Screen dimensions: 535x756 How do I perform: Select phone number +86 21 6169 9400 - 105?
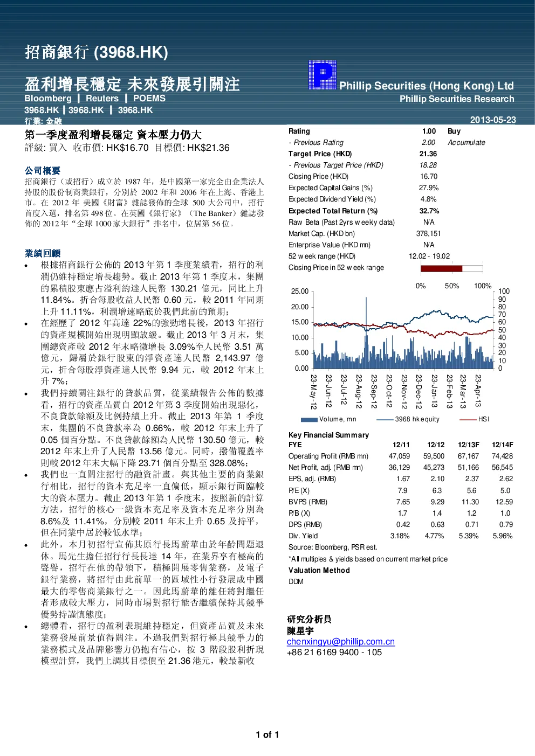click(x=334, y=652)
